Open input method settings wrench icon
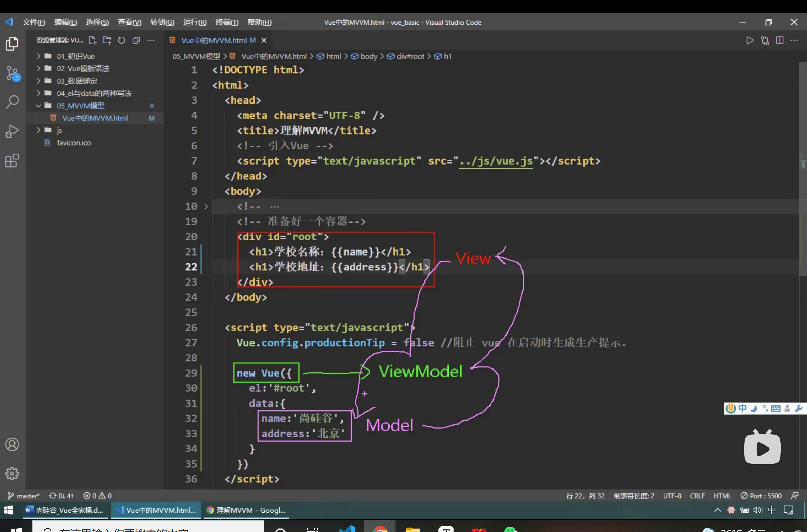This screenshot has height=532, width=807. click(x=799, y=408)
